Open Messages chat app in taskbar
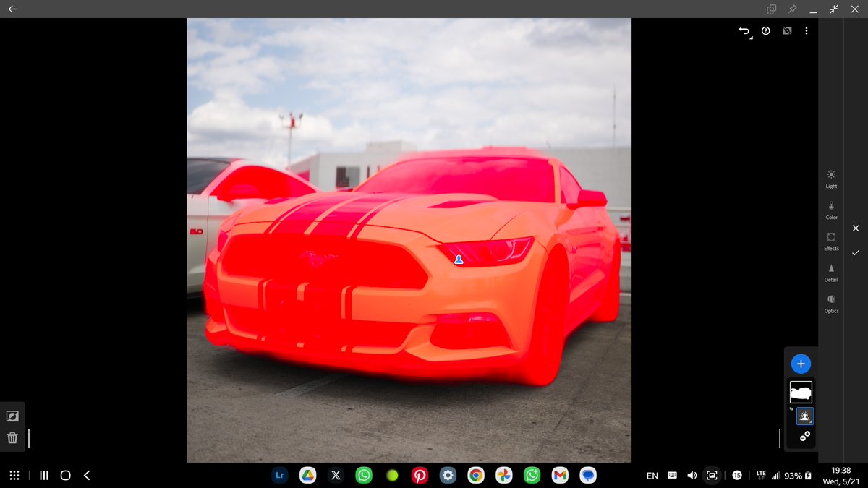The image size is (868, 488). pyautogui.click(x=588, y=476)
